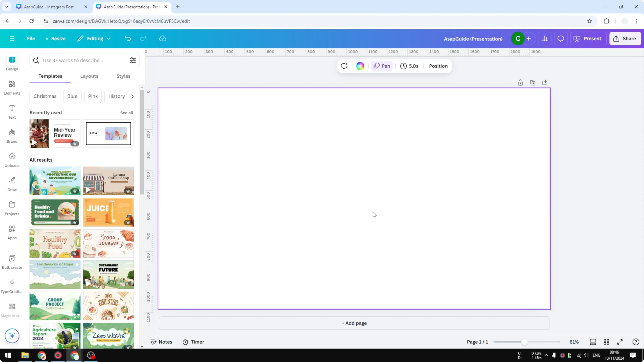Select the Sustainable Future template thumbnail
The image size is (644, 362).
(x=108, y=275)
